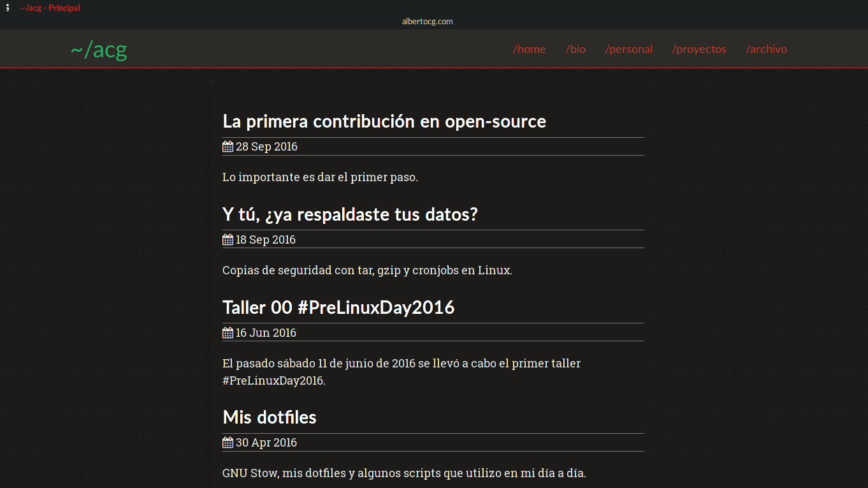
Task: Click the browser icon in the top-left corner
Action: 8,8
